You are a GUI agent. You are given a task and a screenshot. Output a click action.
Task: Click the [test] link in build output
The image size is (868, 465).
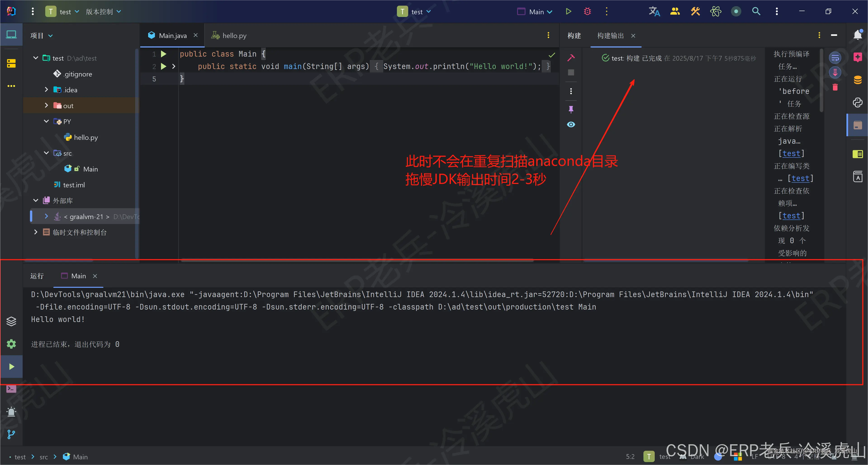(791, 153)
